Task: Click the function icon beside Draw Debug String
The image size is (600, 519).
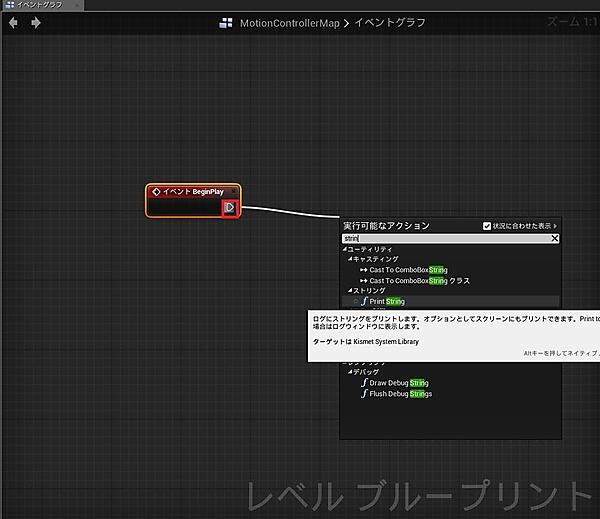Action: [x=363, y=383]
